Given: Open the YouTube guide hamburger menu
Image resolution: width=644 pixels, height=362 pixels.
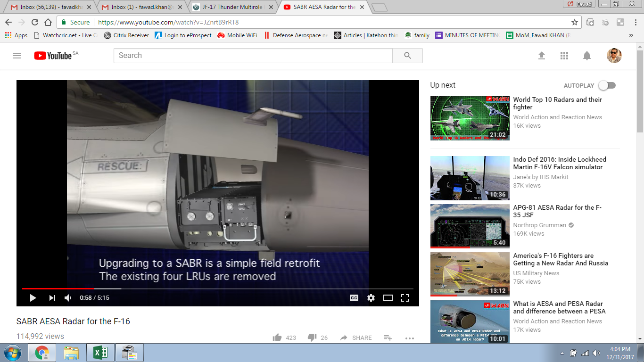Looking at the screenshot, I should click(x=17, y=56).
